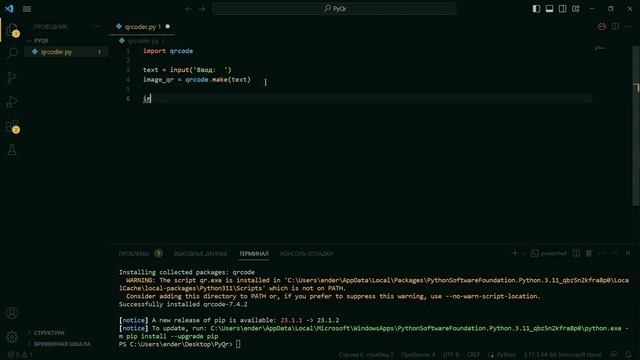Select the 3.11.3 64-bit Python interpreter
640x360 pixels.
point(562,355)
